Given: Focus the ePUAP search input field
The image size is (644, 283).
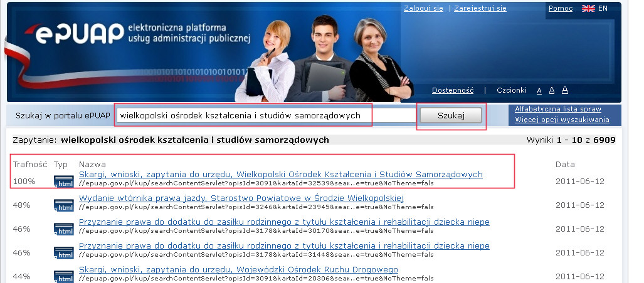Looking at the screenshot, I should [x=266, y=116].
